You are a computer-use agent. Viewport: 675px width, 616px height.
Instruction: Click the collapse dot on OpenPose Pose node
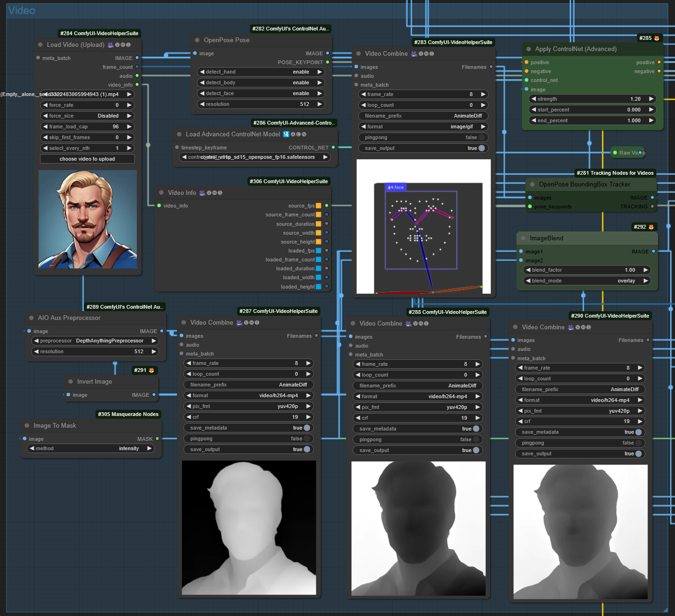pos(197,40)
